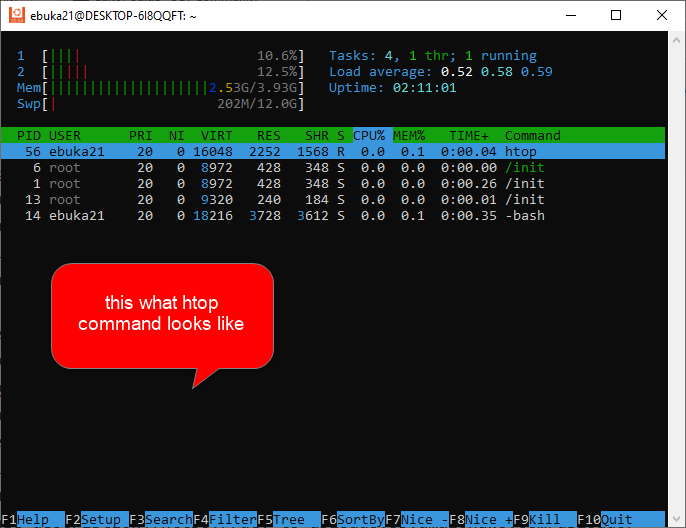
Task: Click the 202M/12.0G swap value
Action: point(257,104)
